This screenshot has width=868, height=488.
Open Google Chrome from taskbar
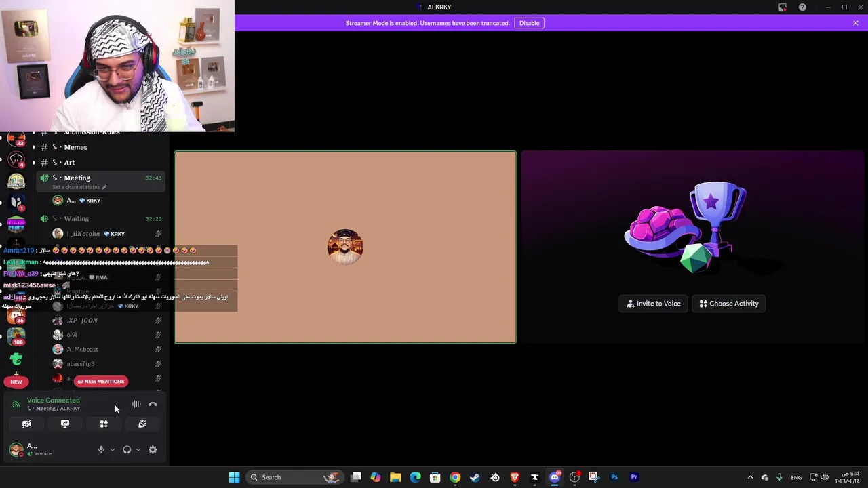[455, 477]
